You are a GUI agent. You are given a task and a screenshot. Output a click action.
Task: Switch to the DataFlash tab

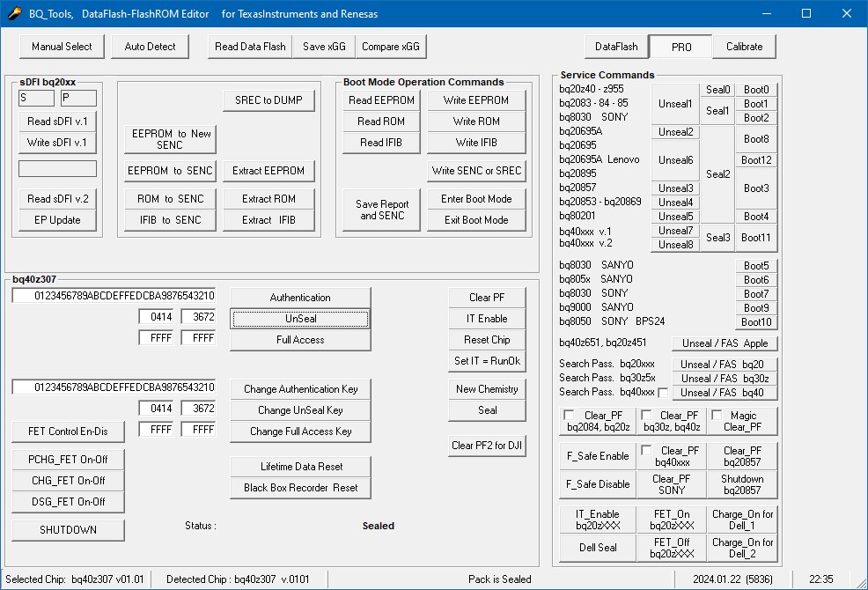[x=616, y=47]
